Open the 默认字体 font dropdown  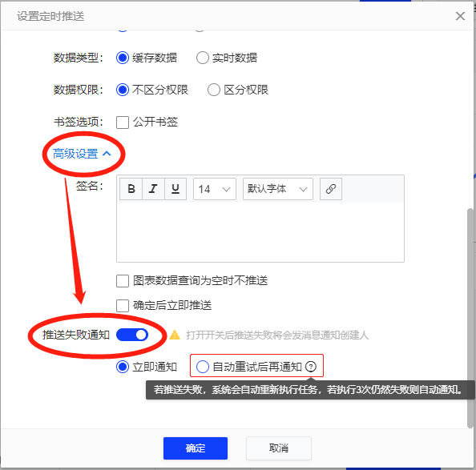point(278,189)
